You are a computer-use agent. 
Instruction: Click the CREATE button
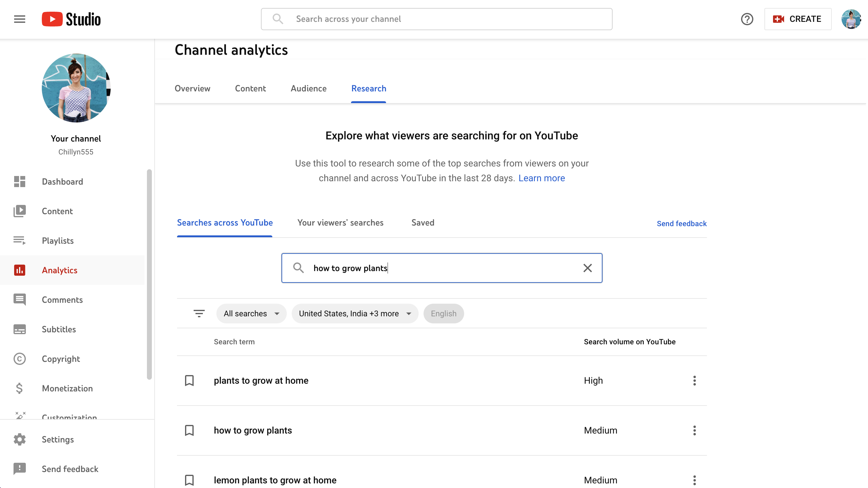click(x=798, y=19)
